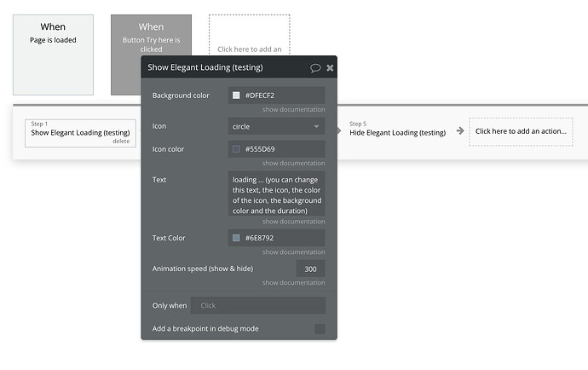The height and width of the screenshot is (370, 588).
Task: Click the Only when label
Action: point(170,306)
